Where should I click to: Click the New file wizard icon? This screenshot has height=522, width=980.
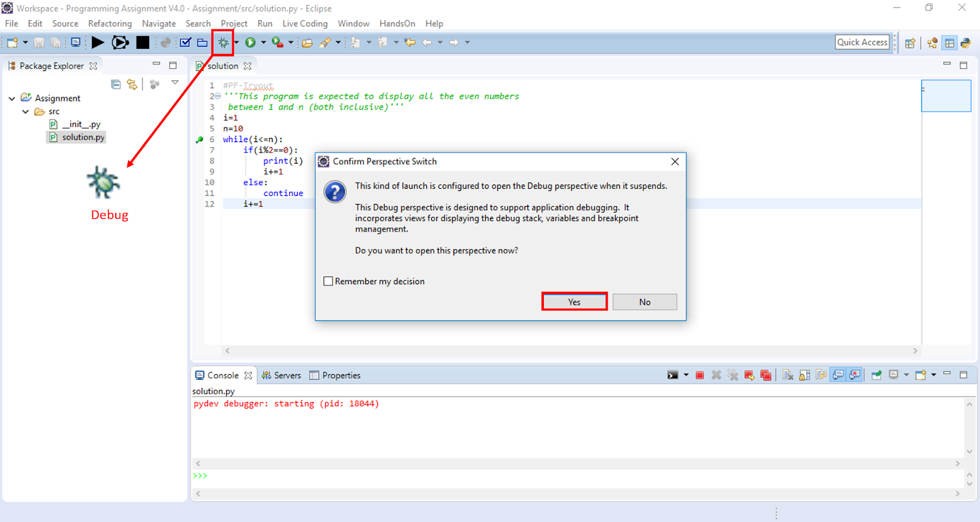tap(12, 42)
